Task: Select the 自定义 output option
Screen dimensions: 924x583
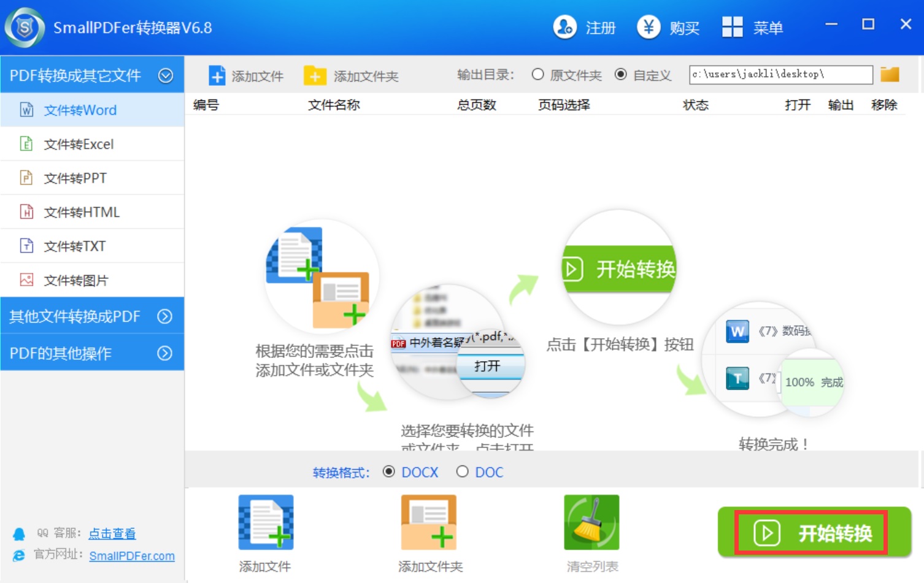Action: tap(643, 75)
